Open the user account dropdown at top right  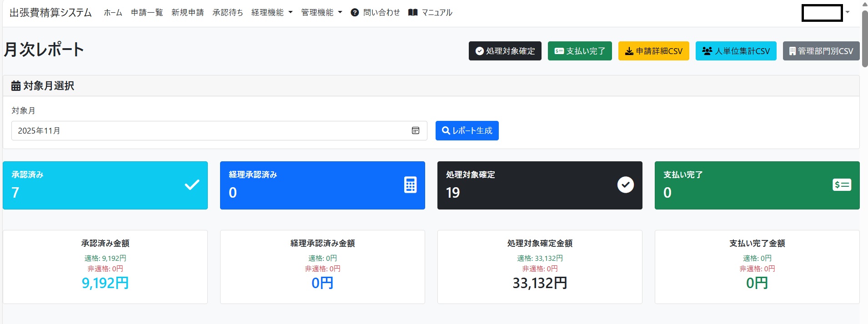click(826, 13)
